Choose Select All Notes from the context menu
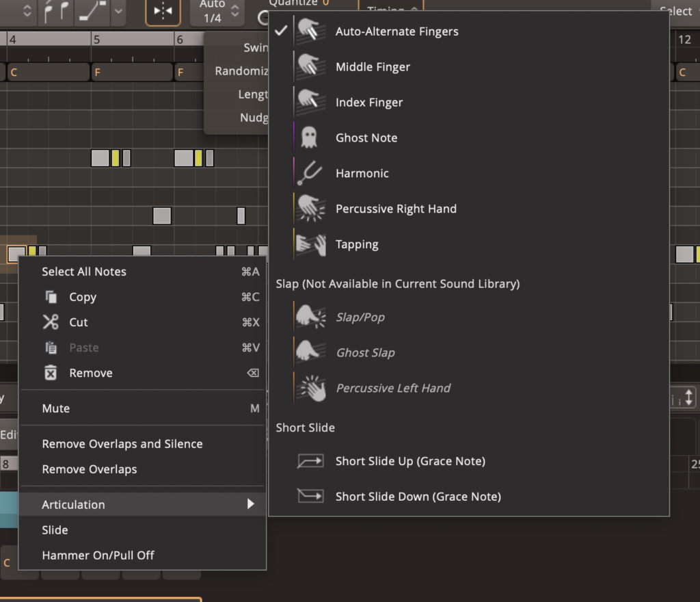The height and width of the screenshot is (602, 700). click(x=142, y=272)
